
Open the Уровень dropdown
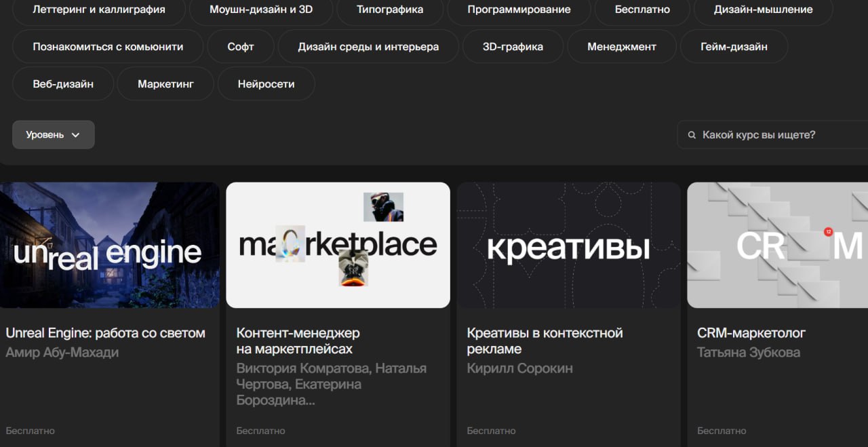tap(54, 135)
